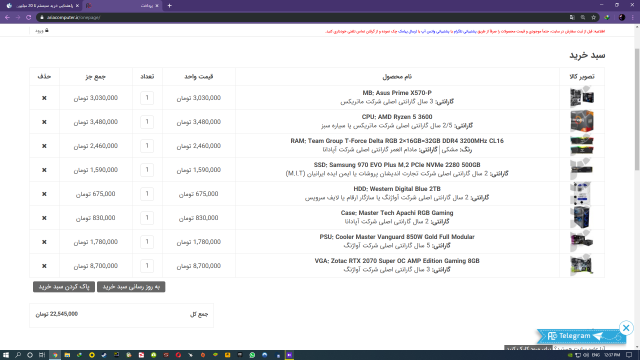Click the clock in the system tray
Screen dimensions: 640x360
coord(612,355)
